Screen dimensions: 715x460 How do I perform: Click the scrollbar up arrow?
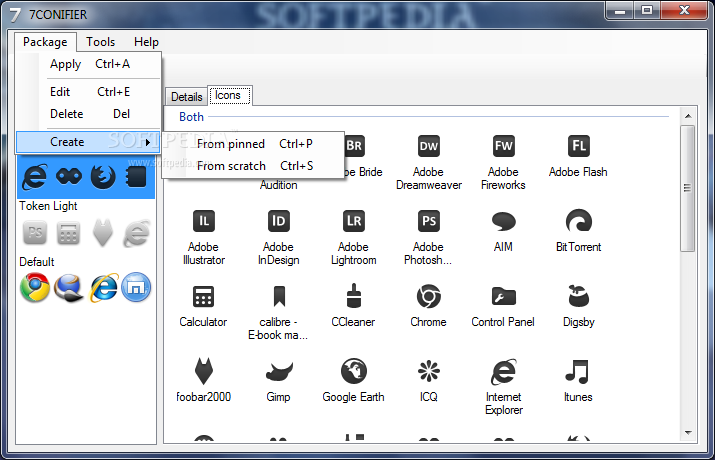coord(688,116)
